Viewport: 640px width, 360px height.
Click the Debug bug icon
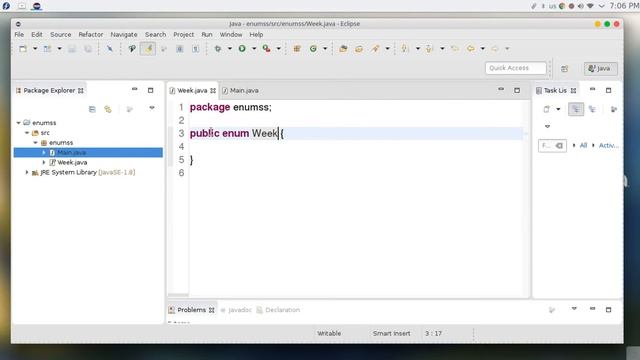(218, 49)
